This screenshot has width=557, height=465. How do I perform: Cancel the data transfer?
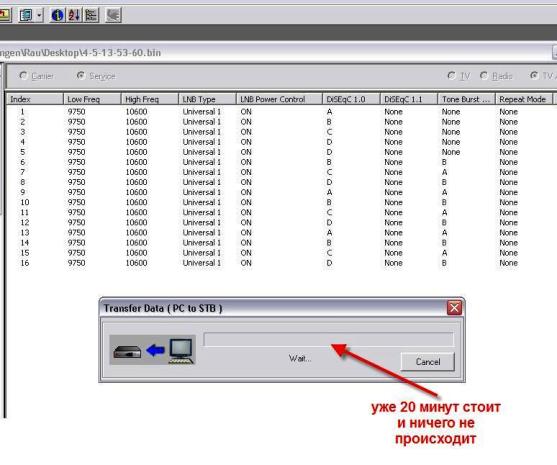[x=428, y=362]
